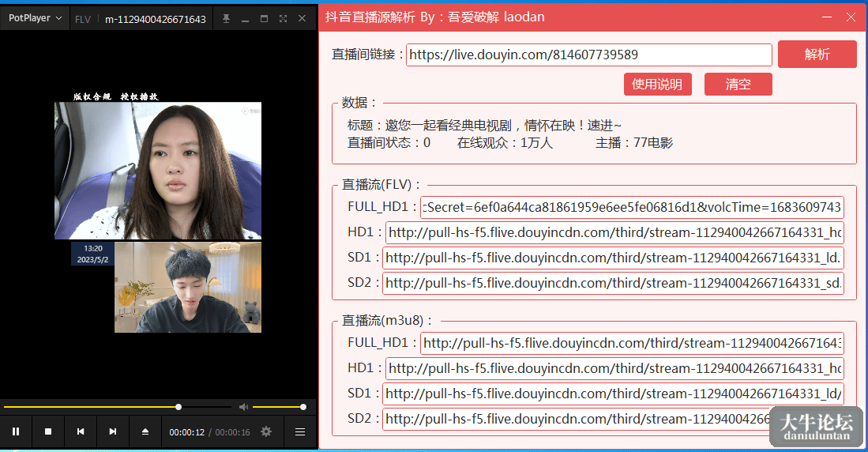This screenshot has width=868, height=452.
Task: Click the 在线观众：1万人 text
Action: [505, 143]
